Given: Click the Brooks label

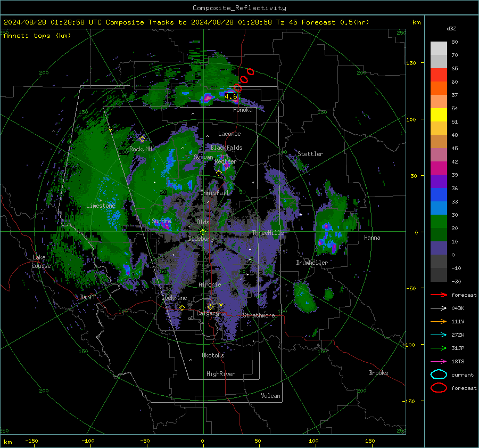Looking at the screenshot, I should pyautogui.click(x=378, y=373).
